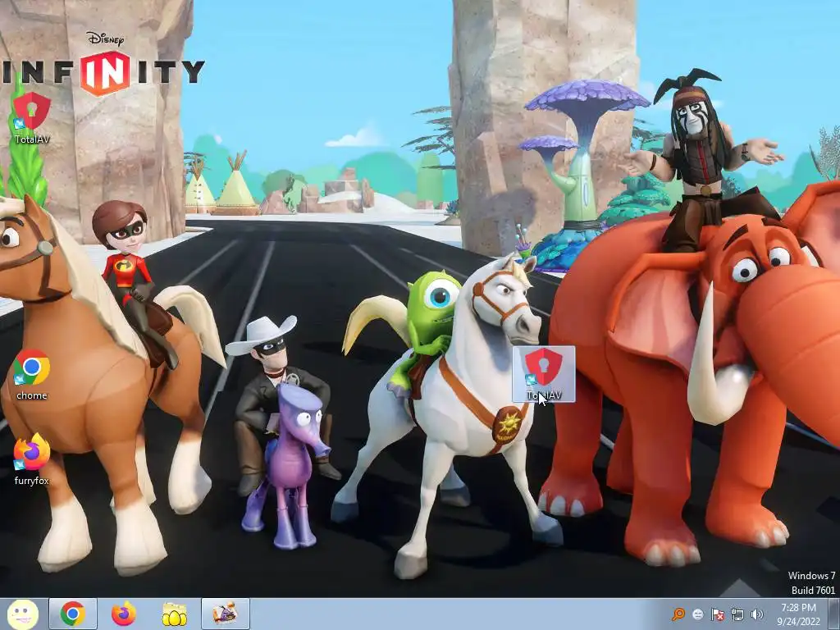Click the Show desktop strip beside the clock
Viewport: 840px width, 630px height.
[833, 614]
